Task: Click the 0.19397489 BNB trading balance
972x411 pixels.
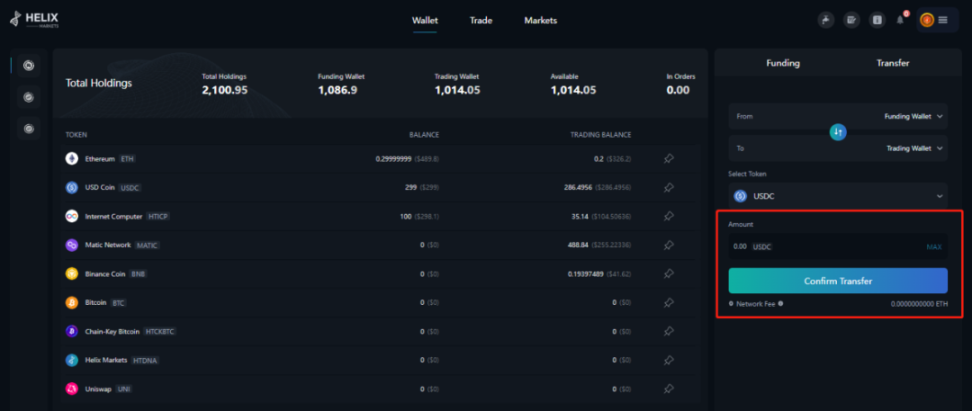Action: (586, 273)
